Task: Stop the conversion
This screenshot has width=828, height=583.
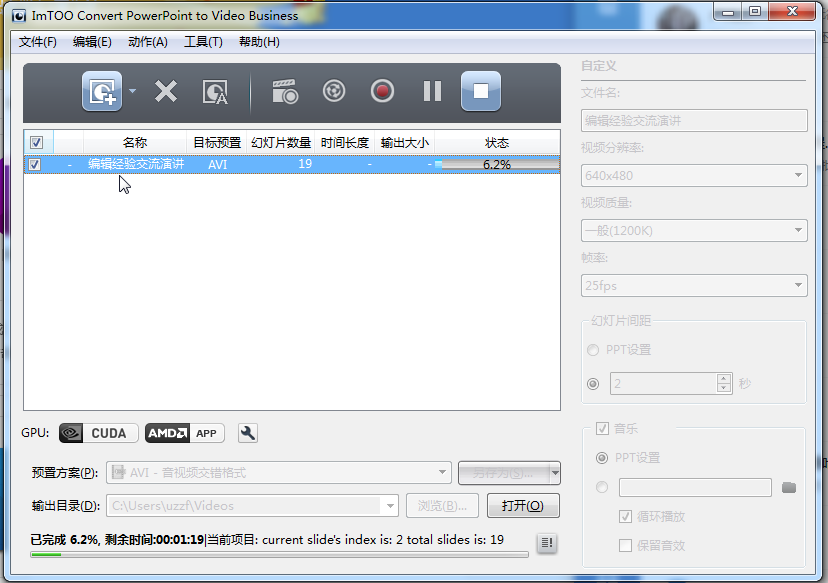Action: (481, 91)
